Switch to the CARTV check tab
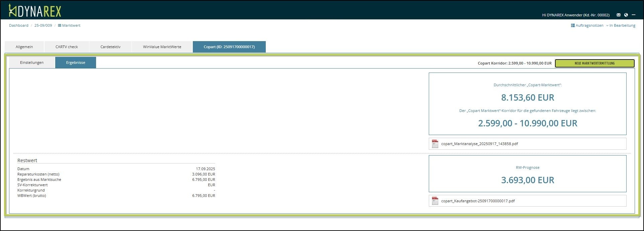The height and width of the screenshot is (231, 644). click(x=67, y=47)
